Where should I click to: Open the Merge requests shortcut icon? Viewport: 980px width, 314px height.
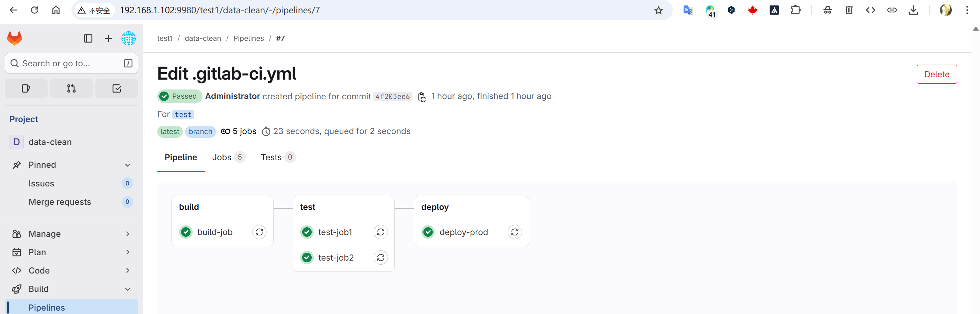[71, 88]
